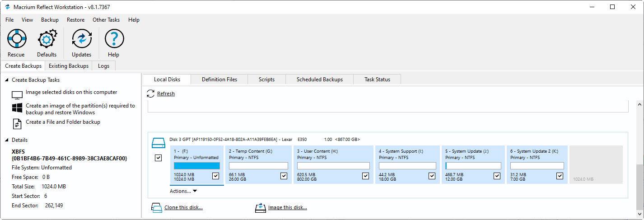Open the Actions dropdown menu

(183, 191)
